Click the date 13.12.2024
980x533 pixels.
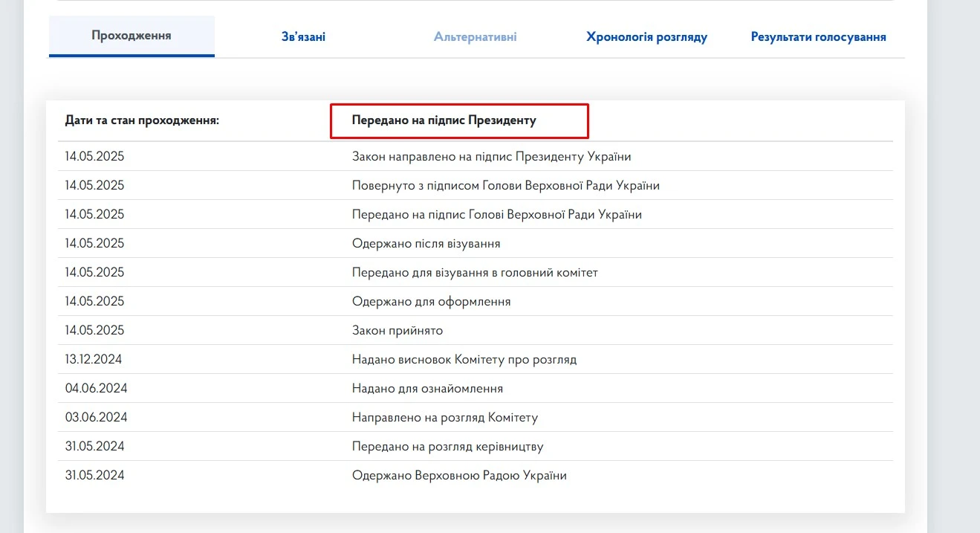point(94,360)
